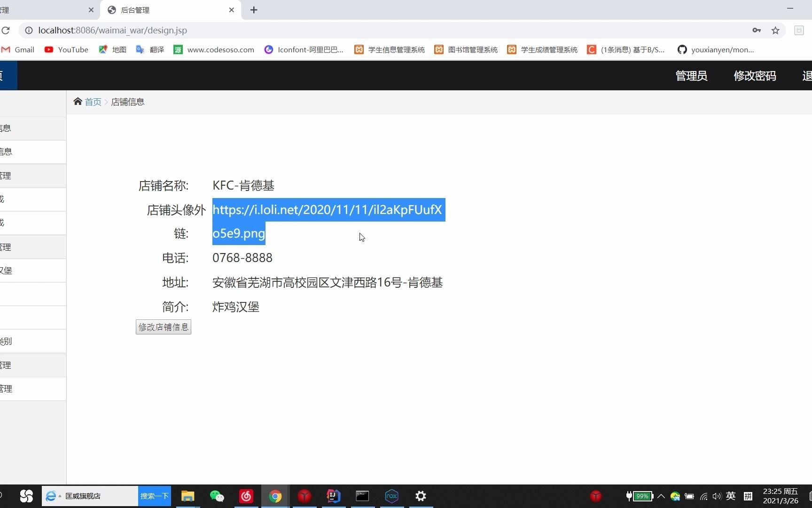Click the WeChat tray icon

click(x=675, y=496)
